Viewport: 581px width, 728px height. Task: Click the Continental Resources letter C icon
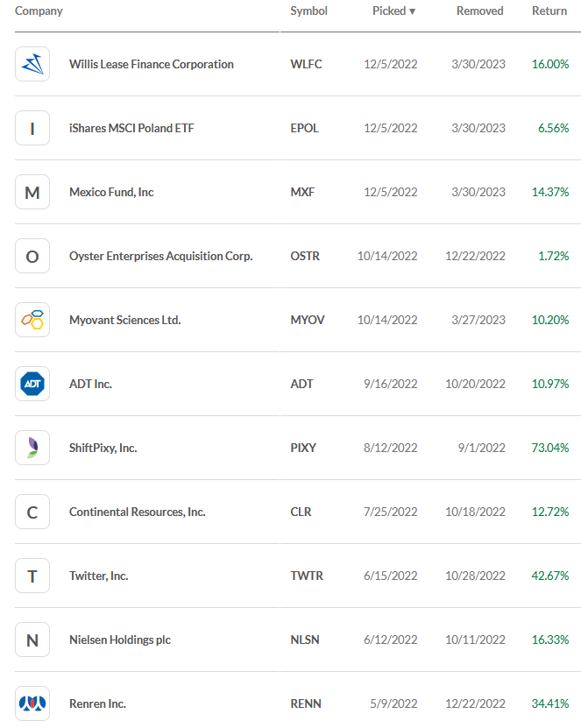point(32,512)
